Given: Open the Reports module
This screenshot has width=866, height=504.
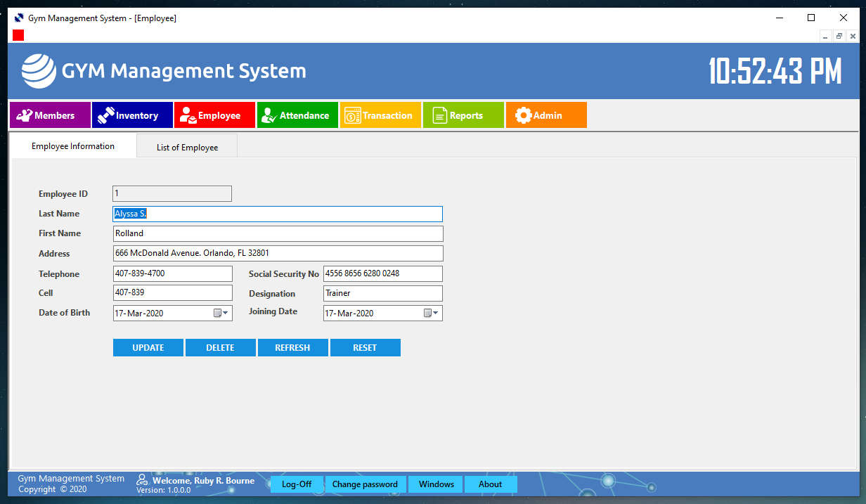Looking at the screenshot, I should [463, 115].
